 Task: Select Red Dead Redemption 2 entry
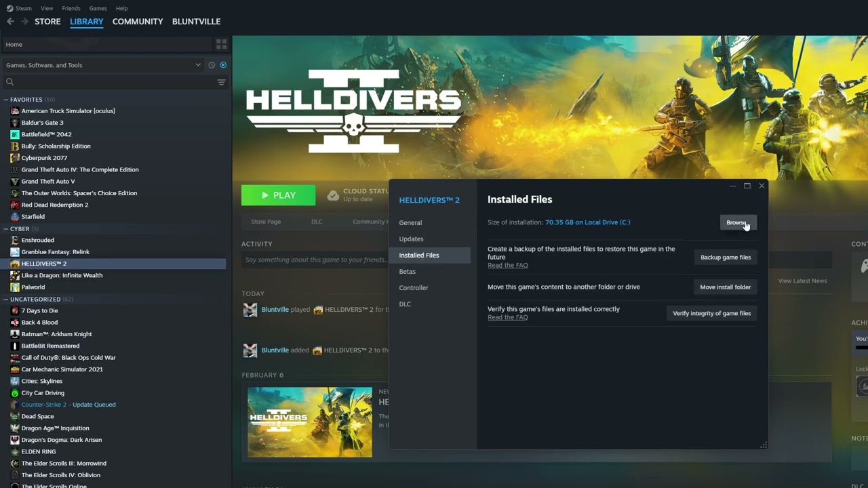(x=55, y=205)
